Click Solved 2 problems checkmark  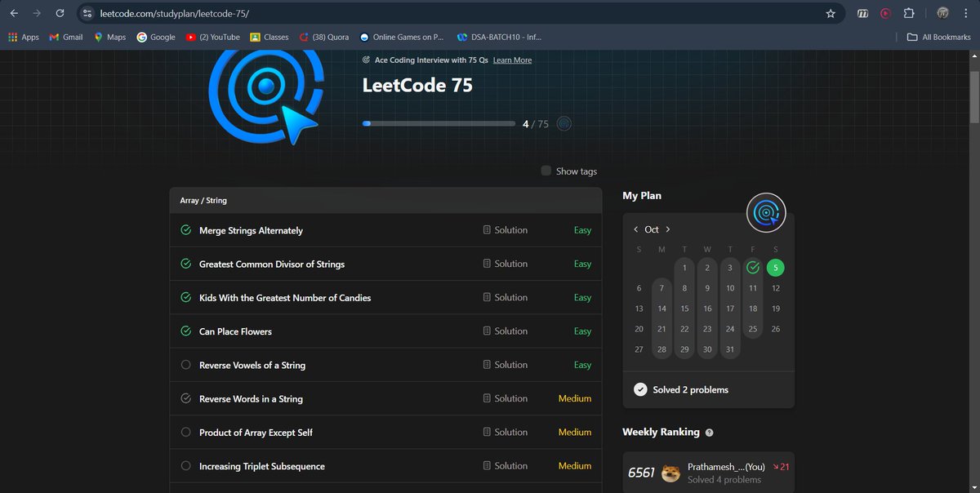(640, 389)
